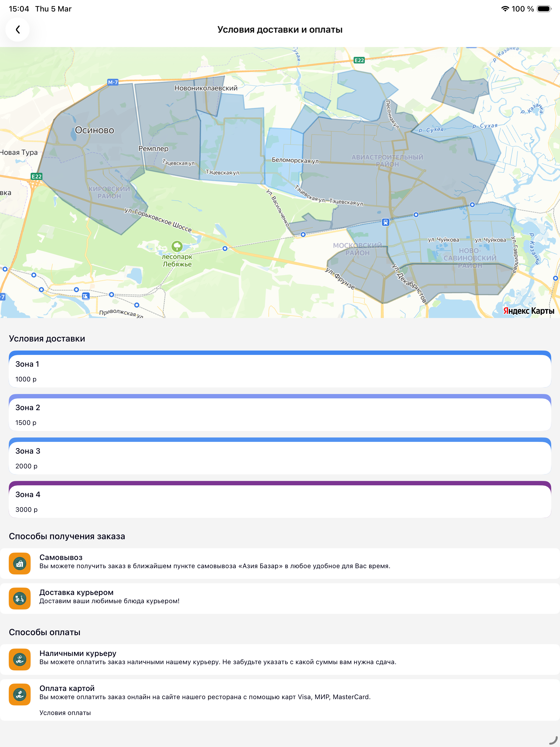Tap the blue color bar of Зона 1
Viewport: 560px width, 747px height.
(280, 352)
